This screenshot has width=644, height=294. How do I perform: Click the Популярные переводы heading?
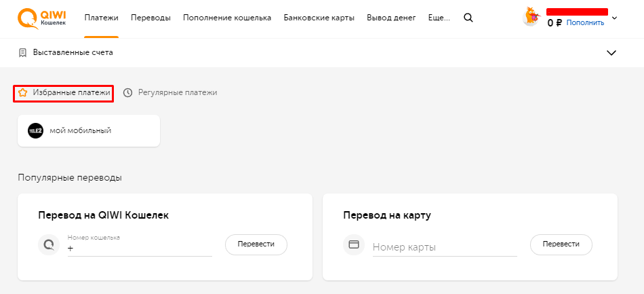[x=70, y=178]
